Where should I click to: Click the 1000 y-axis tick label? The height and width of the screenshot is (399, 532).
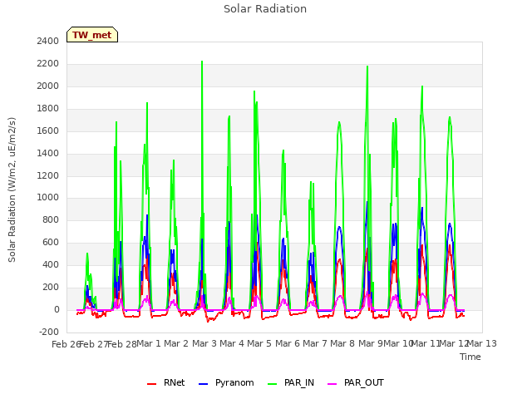pos(48,198)
